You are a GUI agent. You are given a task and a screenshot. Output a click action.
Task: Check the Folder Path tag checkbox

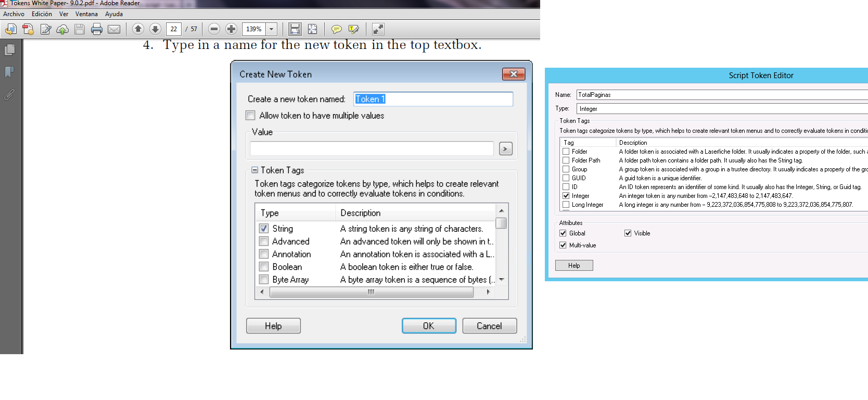coord(566,160)
